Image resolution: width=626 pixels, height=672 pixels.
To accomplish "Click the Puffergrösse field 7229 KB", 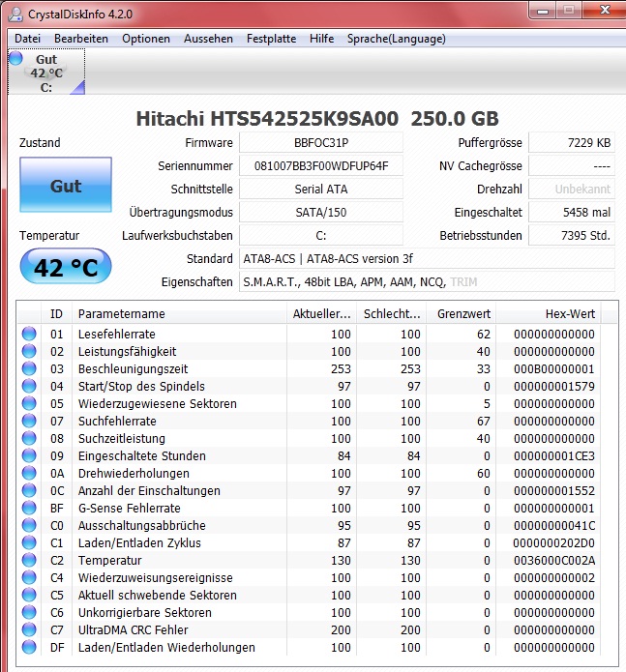I will 572,143.
